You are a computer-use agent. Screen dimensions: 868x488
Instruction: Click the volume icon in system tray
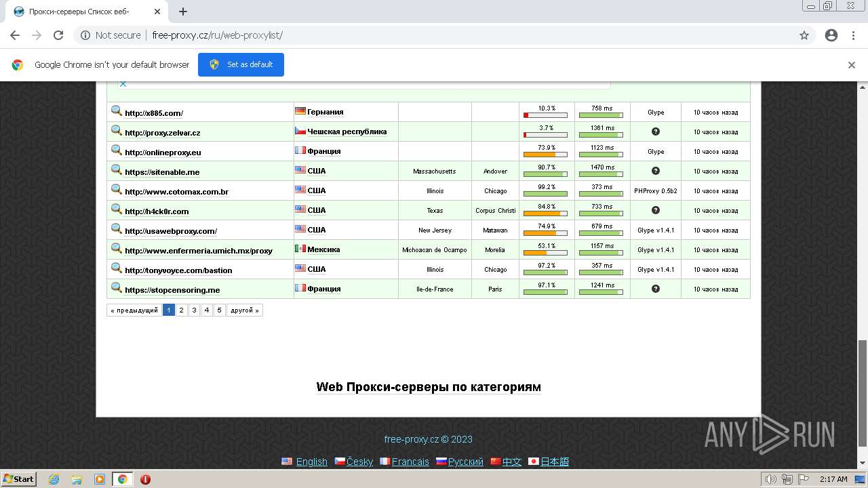coord(771,479)
